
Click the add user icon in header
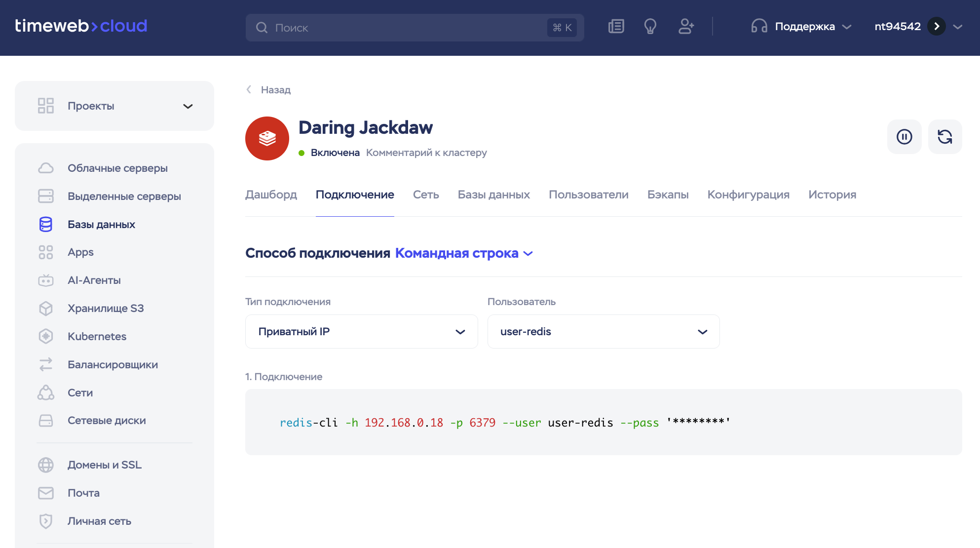click(686, 27)
